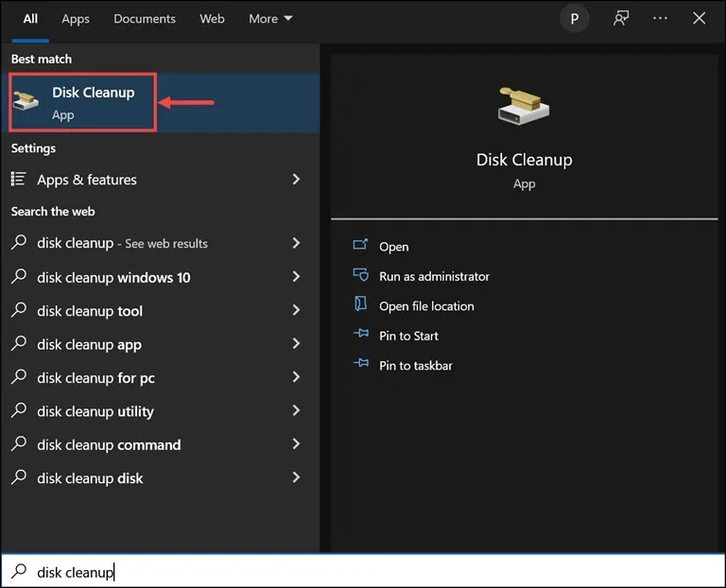Switch to the All tab
Screen dimensions: 726x588
coord(30,19)
